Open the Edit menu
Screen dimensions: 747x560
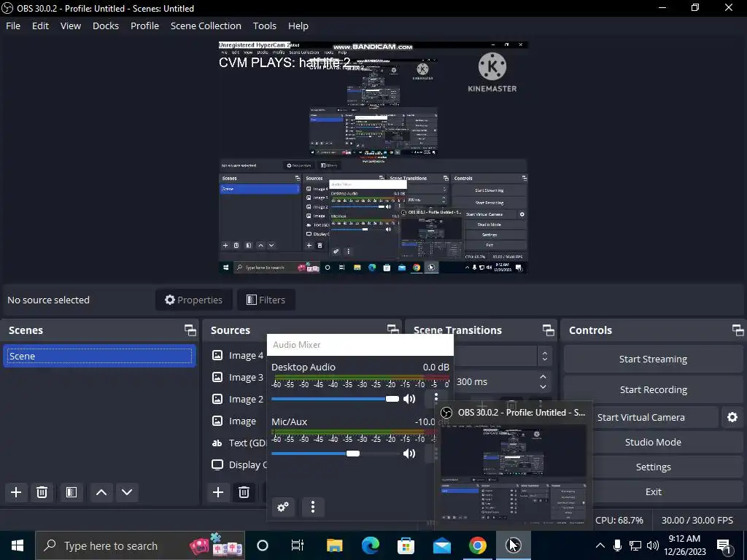click(x=41, y=26)
